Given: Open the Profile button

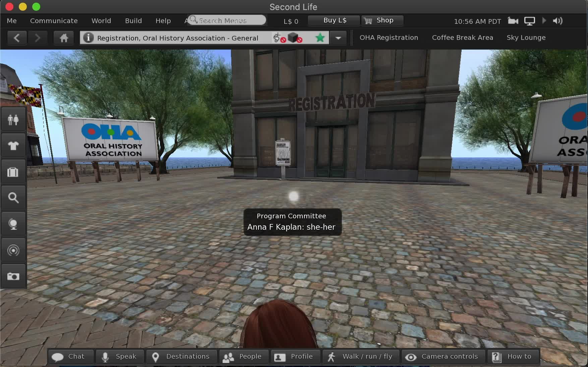Looking at the screenshot, I should (295, 357).
